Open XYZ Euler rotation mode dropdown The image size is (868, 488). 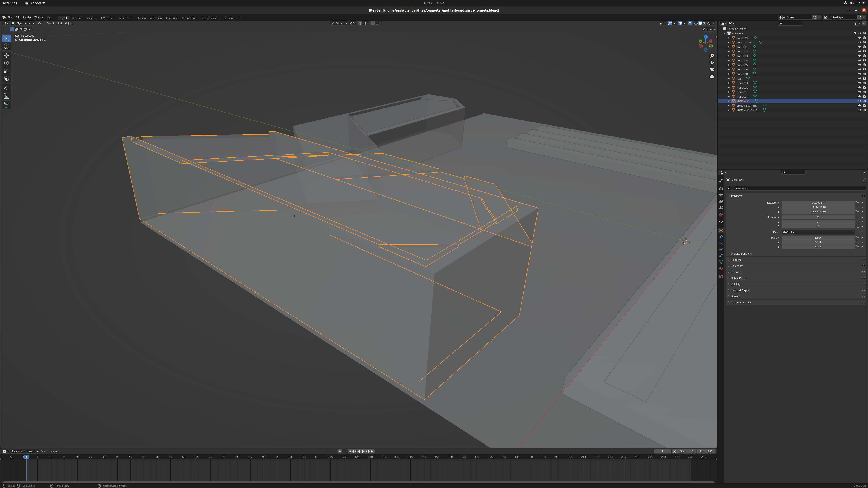[x=818, y=232]
